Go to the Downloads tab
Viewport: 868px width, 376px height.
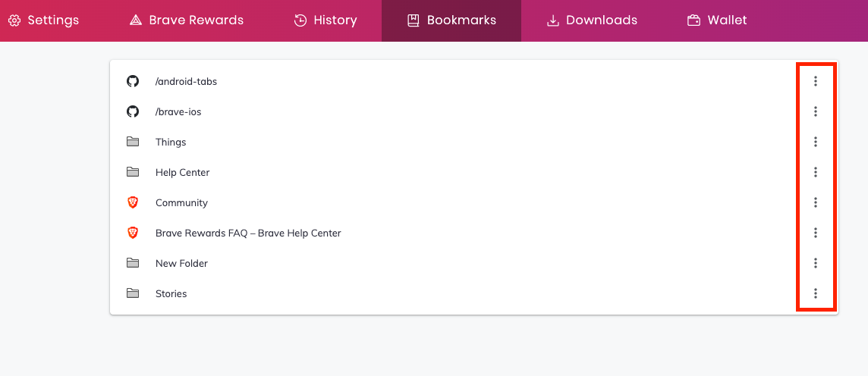click(x=592, y=20)
